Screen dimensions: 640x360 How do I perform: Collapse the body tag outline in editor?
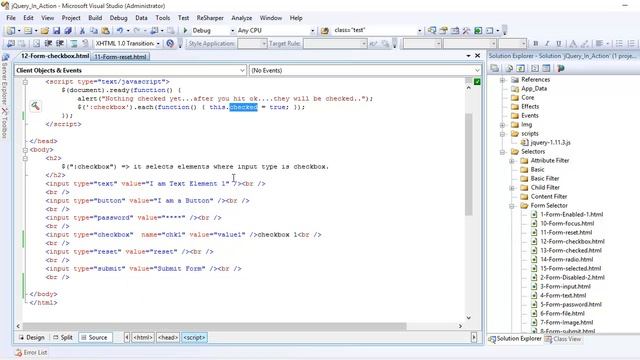point(25,150)
